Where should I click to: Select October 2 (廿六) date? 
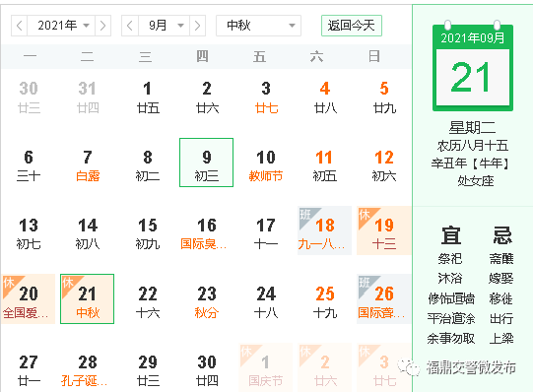pyautogui.click(x=325, y=368)
